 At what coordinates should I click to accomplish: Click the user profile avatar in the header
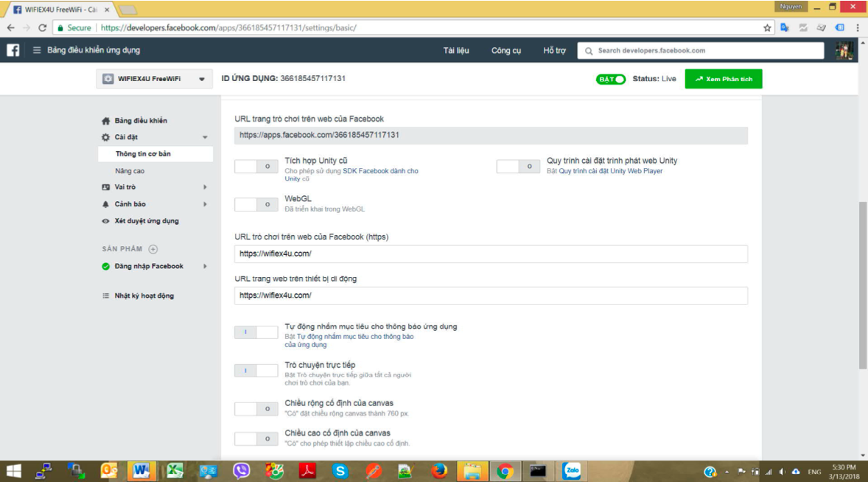844,50
